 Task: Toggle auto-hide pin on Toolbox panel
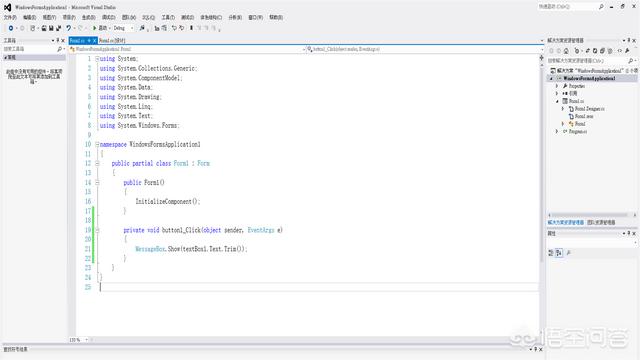(58, 40)
